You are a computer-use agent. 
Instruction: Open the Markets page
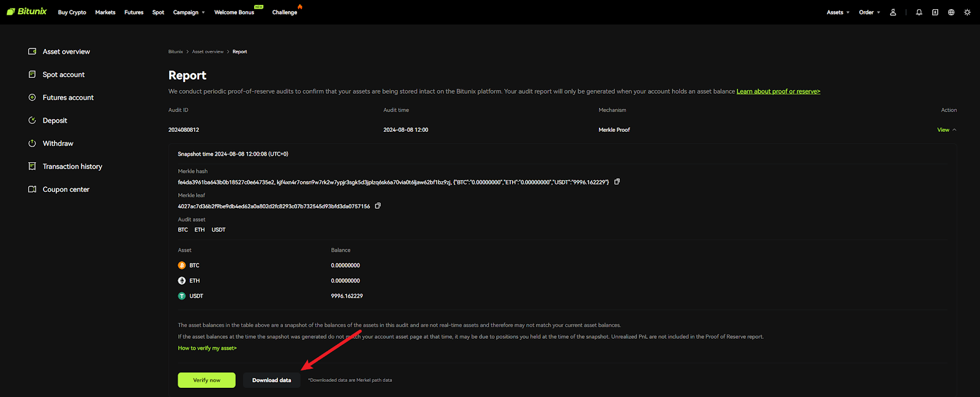tap(105, 12)
